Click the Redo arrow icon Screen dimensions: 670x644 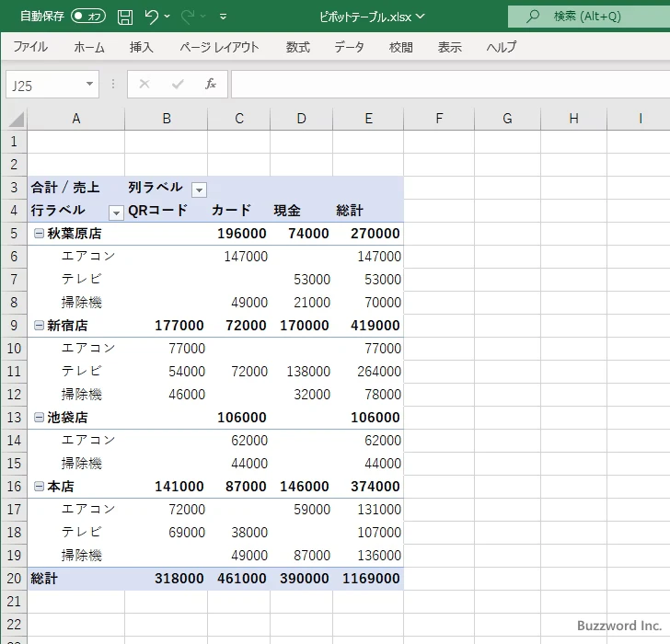click(188, 17)
